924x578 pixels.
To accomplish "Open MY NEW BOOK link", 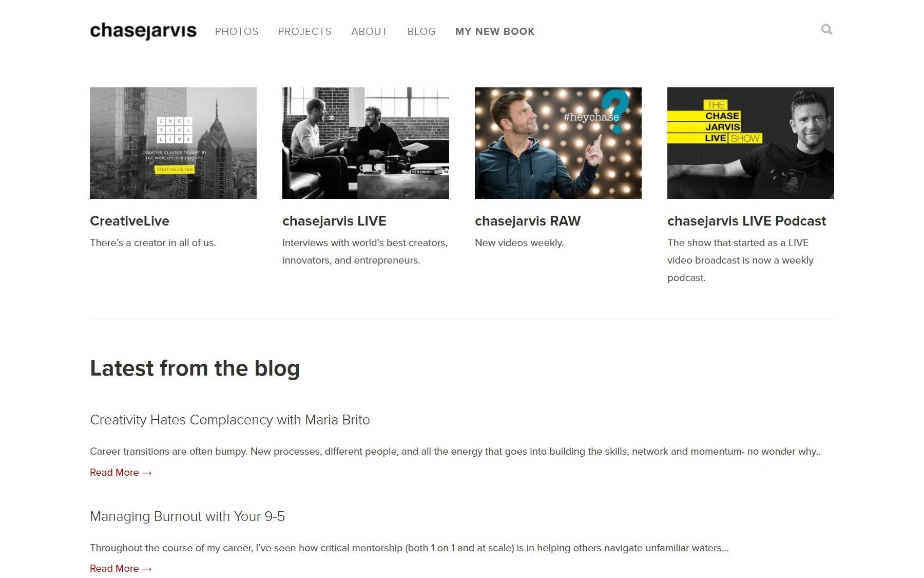I will (x=495, y=31).
